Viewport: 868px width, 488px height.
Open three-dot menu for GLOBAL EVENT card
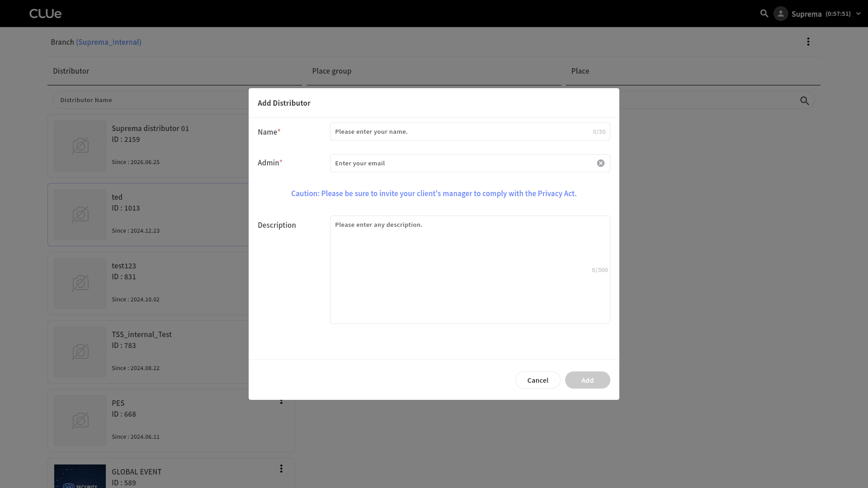click(281, 469)
